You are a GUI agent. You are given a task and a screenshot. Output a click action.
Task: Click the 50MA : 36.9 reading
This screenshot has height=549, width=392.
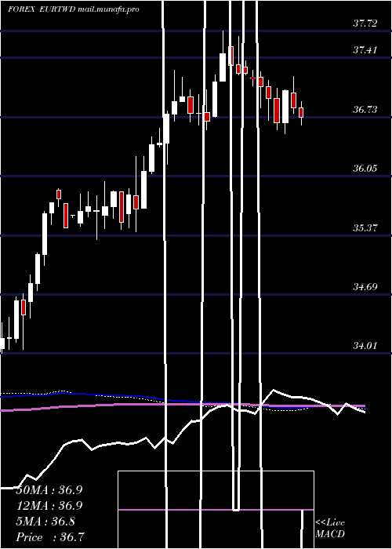[49, 490]
